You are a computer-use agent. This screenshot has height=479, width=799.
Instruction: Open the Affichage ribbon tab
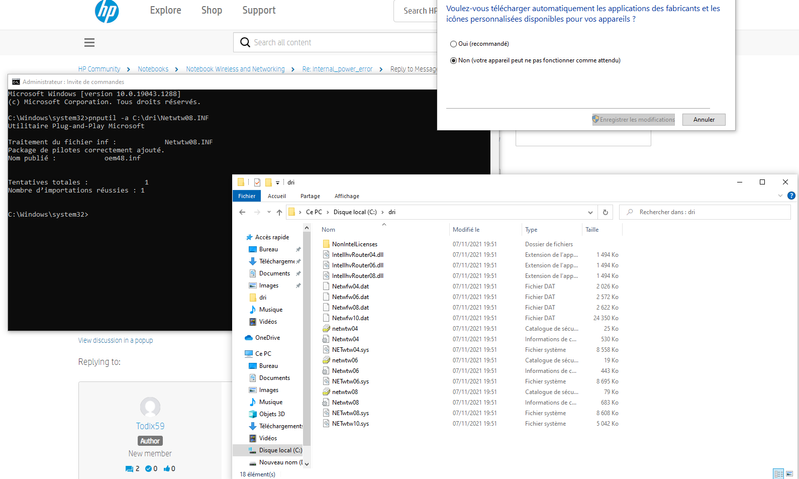click(346, 197)
